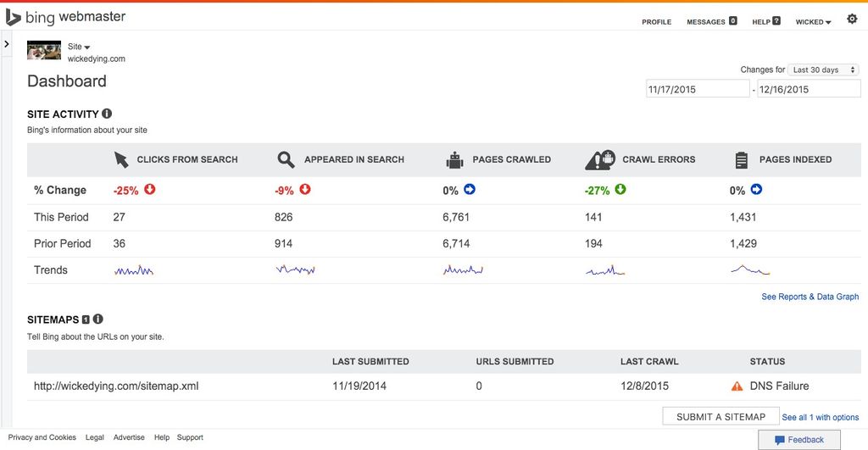Expand the left sidebar chevron
Viewport: 868px width, 450px height.
coord(7,44)
